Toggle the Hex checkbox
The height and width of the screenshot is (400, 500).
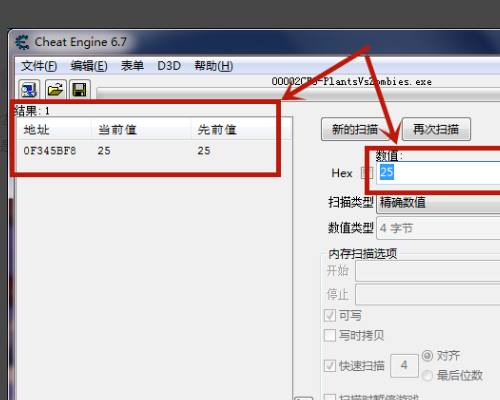pyautogui.click(x=367, y=173)
